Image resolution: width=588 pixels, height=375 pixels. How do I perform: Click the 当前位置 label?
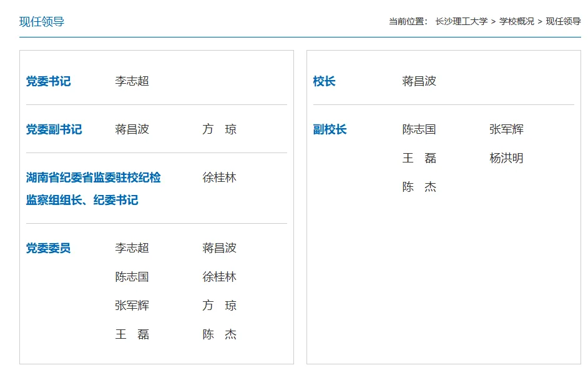click(408, 21)
